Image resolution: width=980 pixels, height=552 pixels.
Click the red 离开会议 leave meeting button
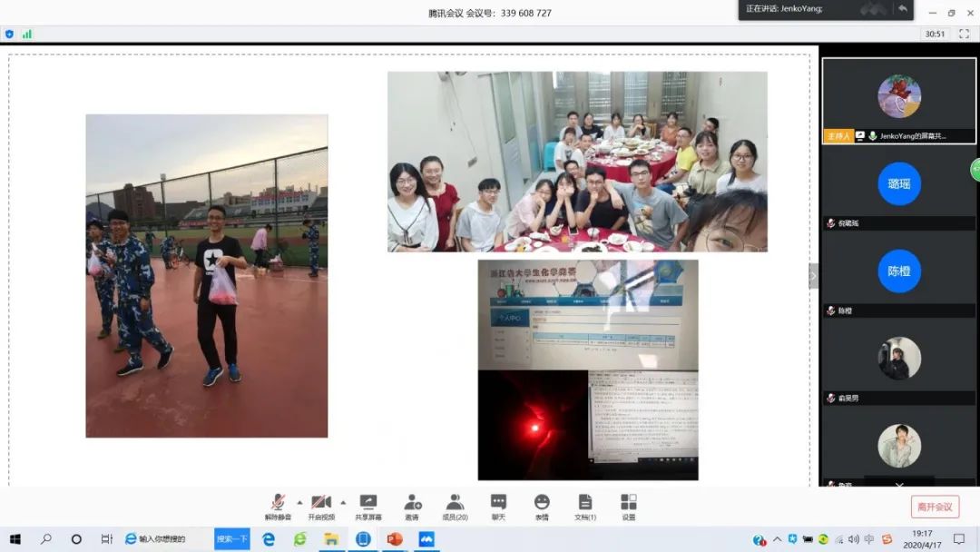(x=935, y=507)
